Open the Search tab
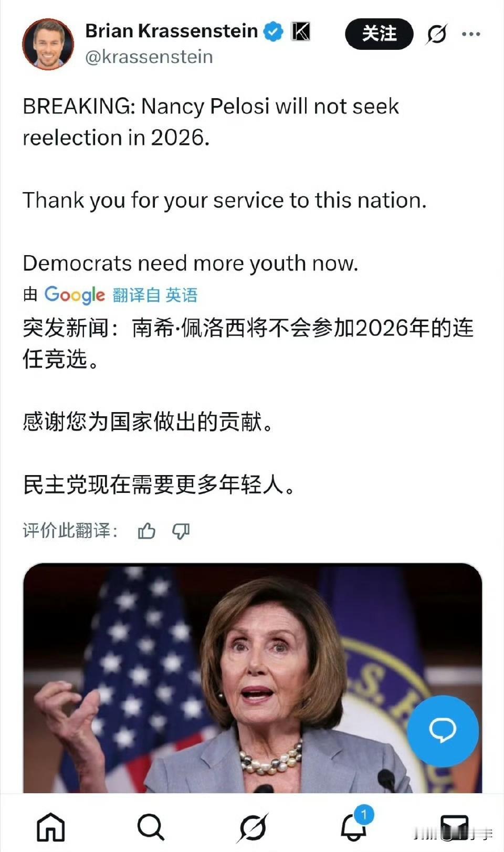The height and width of the screenshot is (852, 504). click(151, 827)
